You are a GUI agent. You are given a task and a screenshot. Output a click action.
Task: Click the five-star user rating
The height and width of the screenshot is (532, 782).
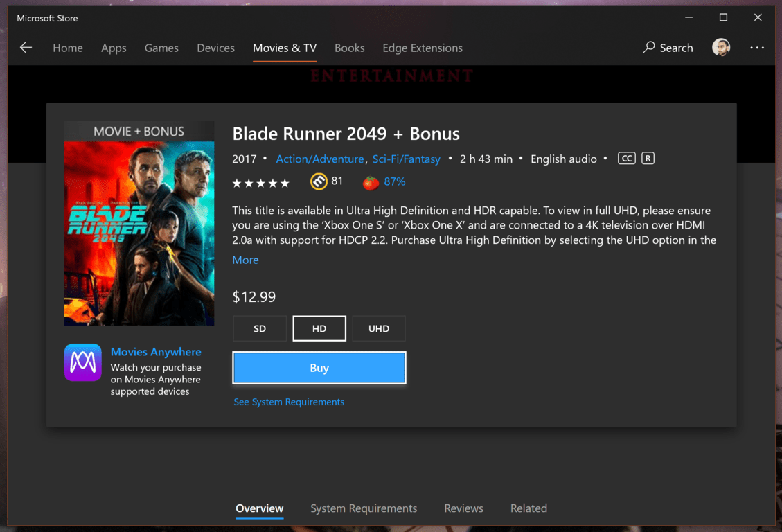[260, 184]
